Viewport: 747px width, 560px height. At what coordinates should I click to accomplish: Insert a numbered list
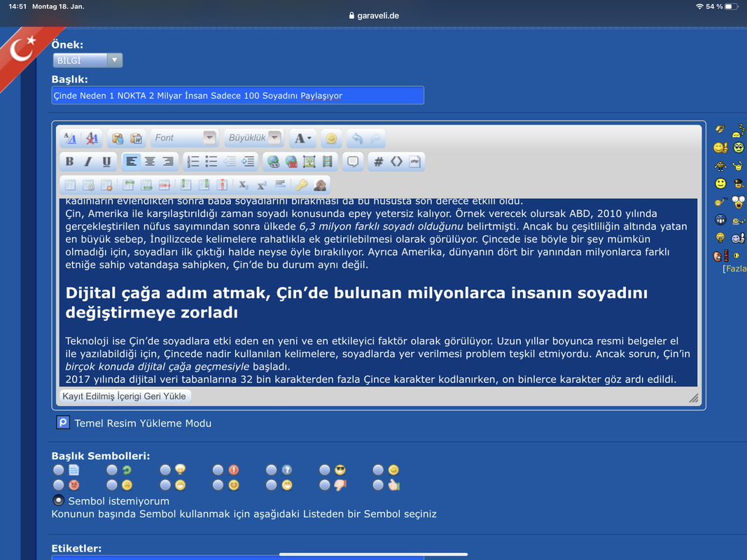click(193, 162)
